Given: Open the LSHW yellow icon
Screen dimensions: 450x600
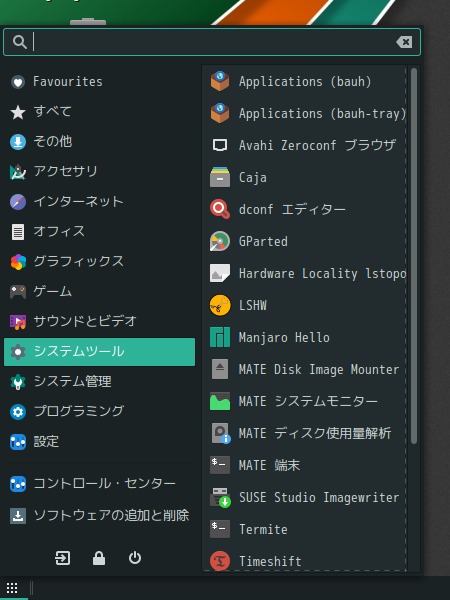Looking at the screenshot, I should pos(220,305).
